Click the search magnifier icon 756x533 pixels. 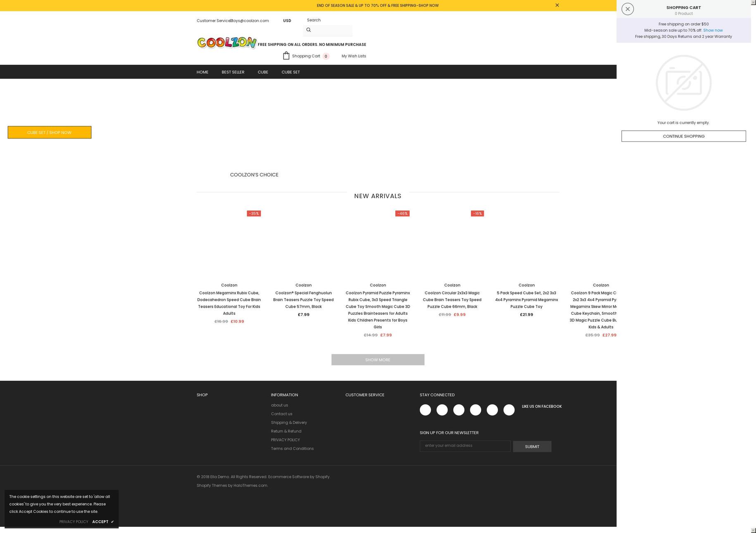[309, 29]
